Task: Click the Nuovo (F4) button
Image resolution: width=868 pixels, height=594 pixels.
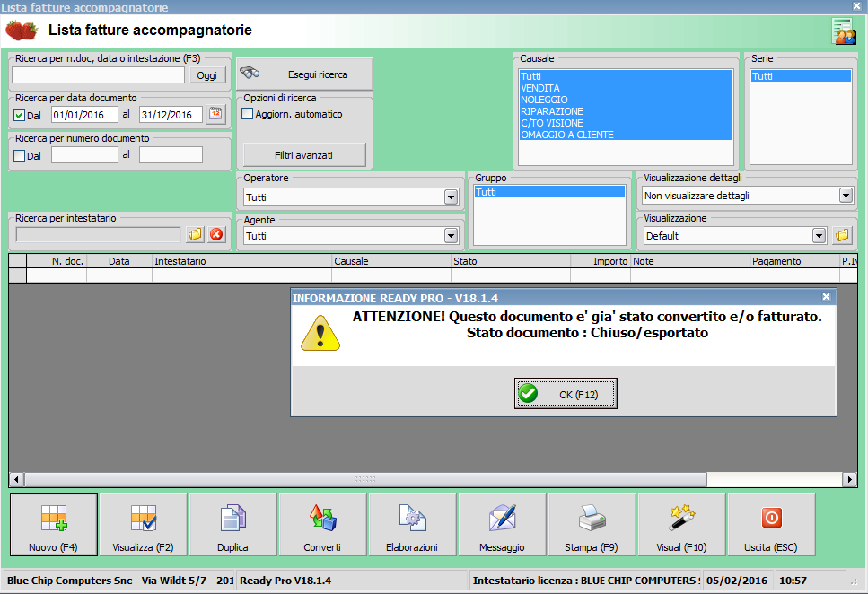Action: pyautogui.click(x=54, y=524)
